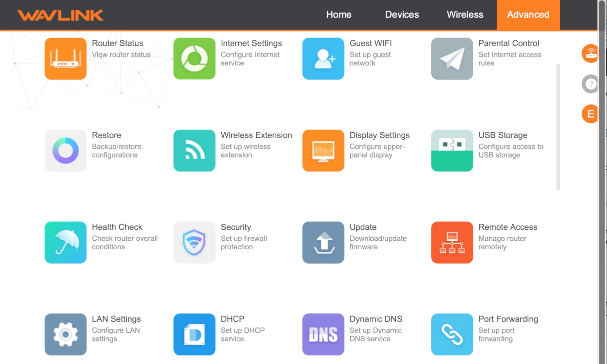Open the Remote Access text link

(507, 227)
